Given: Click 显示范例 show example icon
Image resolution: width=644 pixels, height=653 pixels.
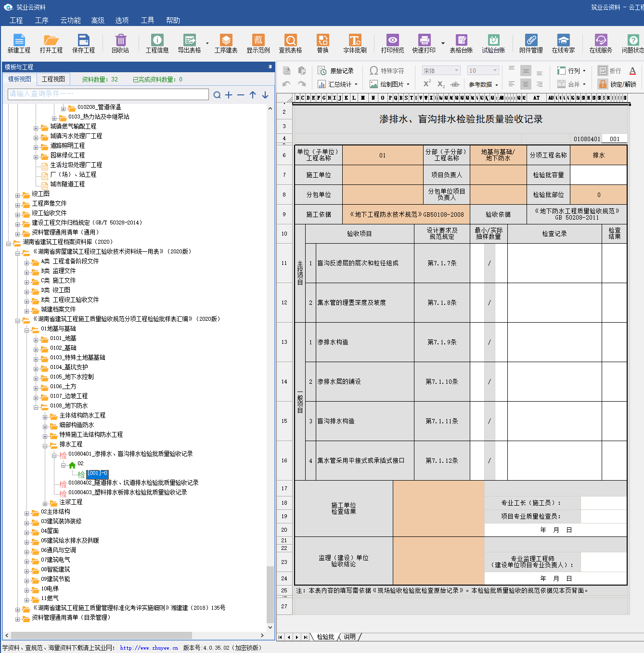Looking at the screenshot, I should click(x=258, y=43).
